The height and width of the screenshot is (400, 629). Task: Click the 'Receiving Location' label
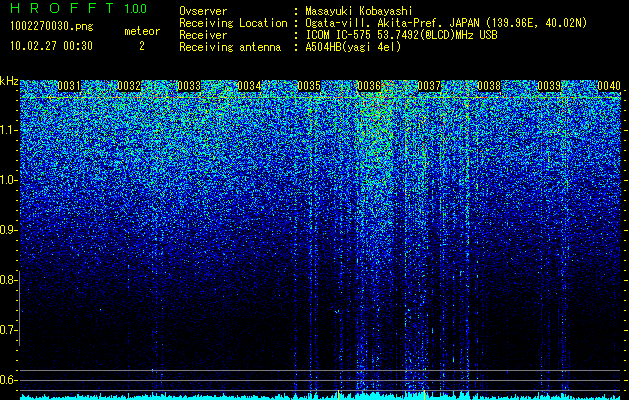tap(233, 23)
